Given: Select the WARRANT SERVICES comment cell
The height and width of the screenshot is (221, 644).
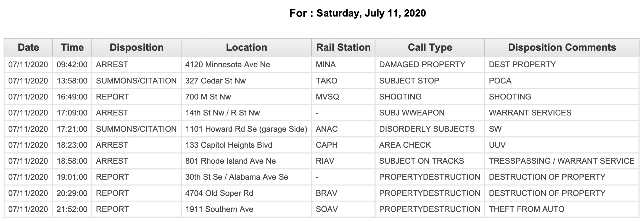Looking at the screenshot, I should (562, 113).
